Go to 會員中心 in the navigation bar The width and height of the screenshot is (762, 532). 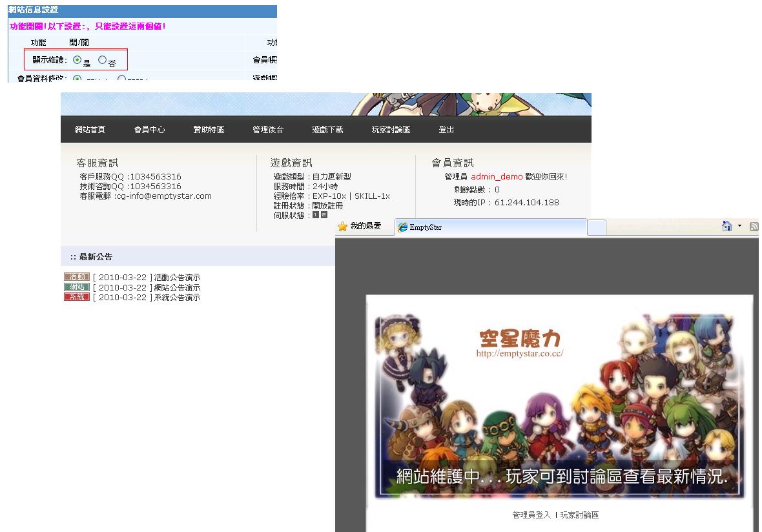pos(149,130)
